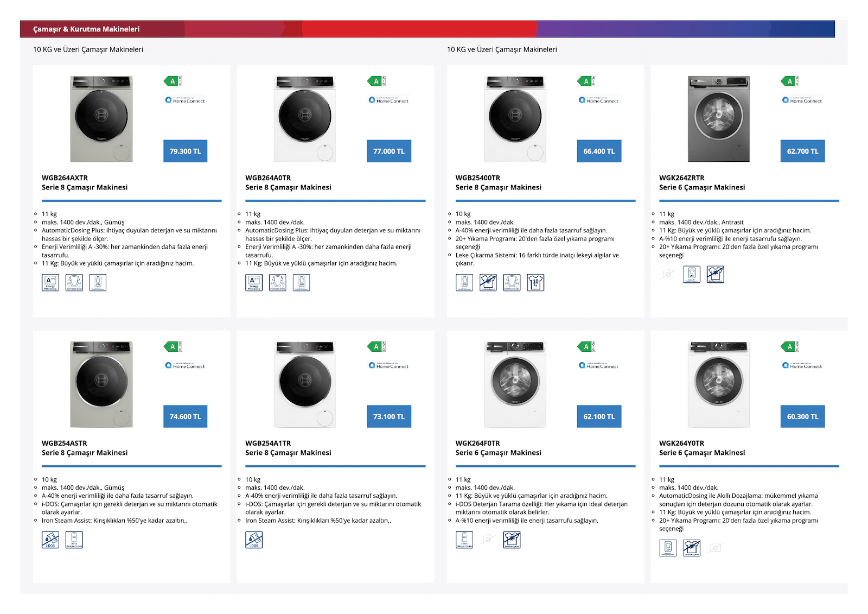This screenshot has width=868, height=614.
Task: Click the energy class A label for WGB264A0TR
Action: 376,81
